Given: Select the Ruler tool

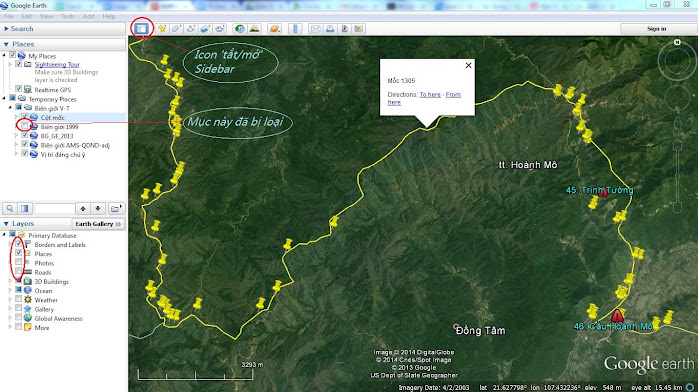Looking at the screenshot, I should click(x=295, y=29).
